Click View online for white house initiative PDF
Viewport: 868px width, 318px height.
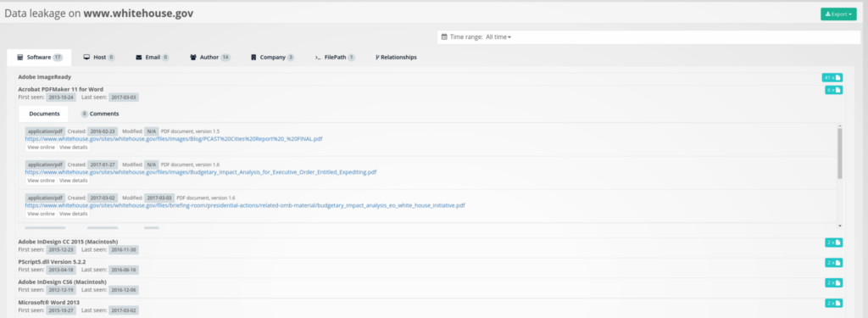point(41,214)
